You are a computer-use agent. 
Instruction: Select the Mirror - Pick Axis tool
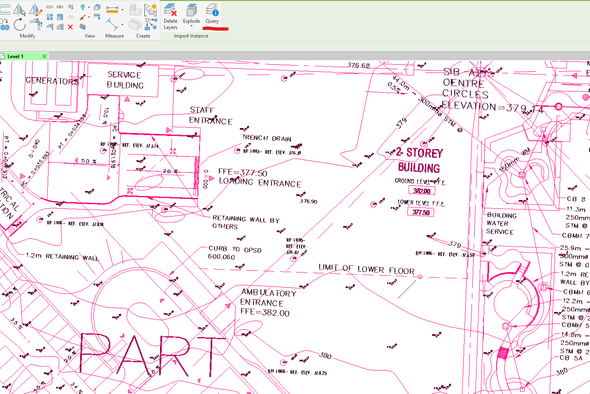click(20, 9)
